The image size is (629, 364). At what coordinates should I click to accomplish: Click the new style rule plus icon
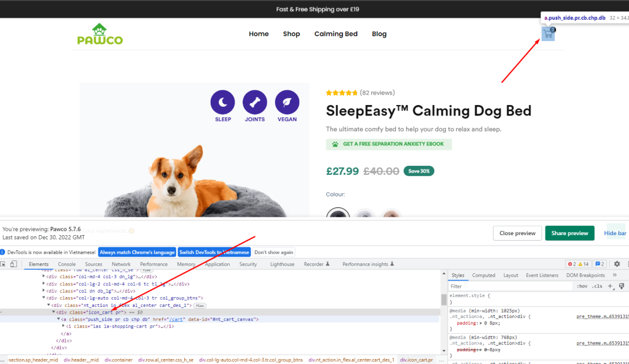point(610,286)
